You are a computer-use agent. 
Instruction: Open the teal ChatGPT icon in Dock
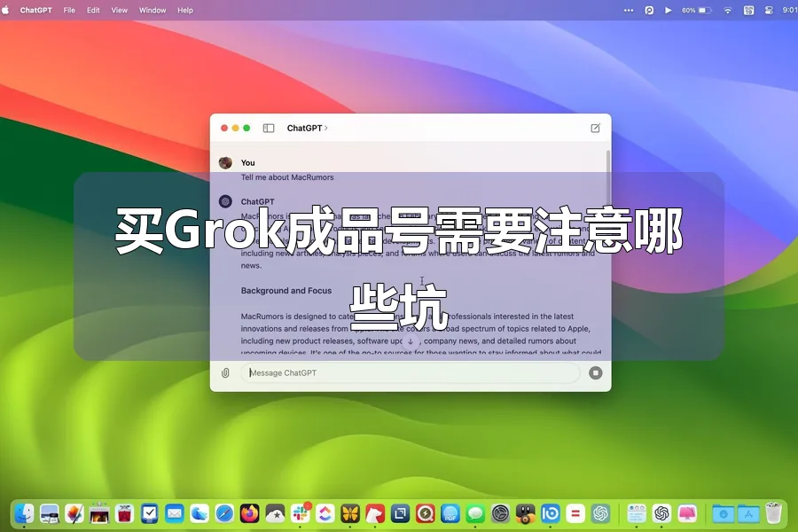point(600,513)
